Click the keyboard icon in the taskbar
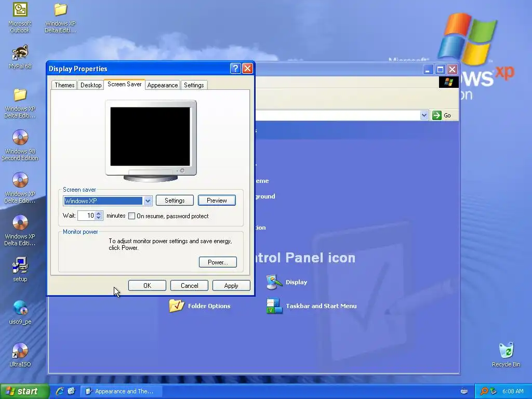This screenshot has height=399, width=532. tap(464, 391)
